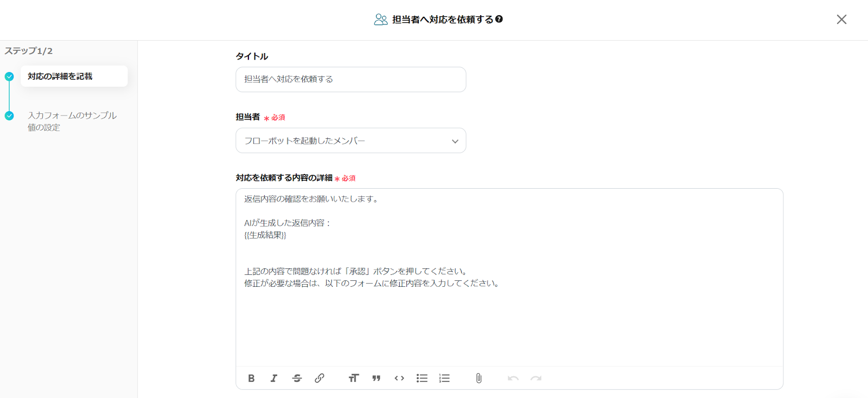Viewport: 868px width, 398px height.
Task: Click the 担当者 field label
Action: click(x=248, y=117)
